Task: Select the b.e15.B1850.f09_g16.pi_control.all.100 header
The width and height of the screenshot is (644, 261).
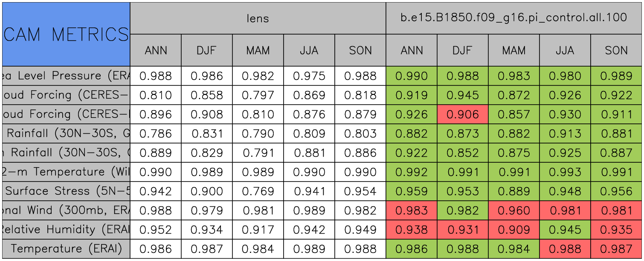Action: 513,18
